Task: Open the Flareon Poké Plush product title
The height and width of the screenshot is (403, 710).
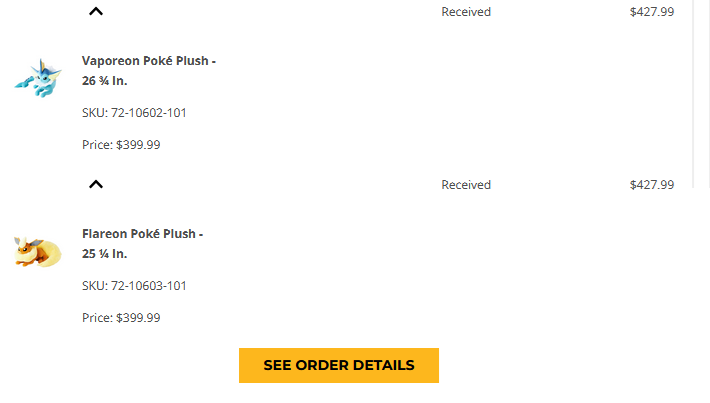Action: click(x=142, y=234)
